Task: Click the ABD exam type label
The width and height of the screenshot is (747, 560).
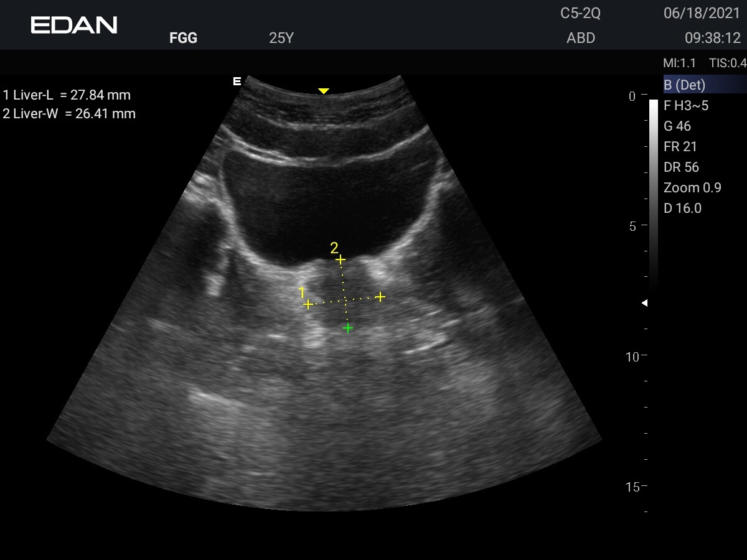Action: (581, 38)
